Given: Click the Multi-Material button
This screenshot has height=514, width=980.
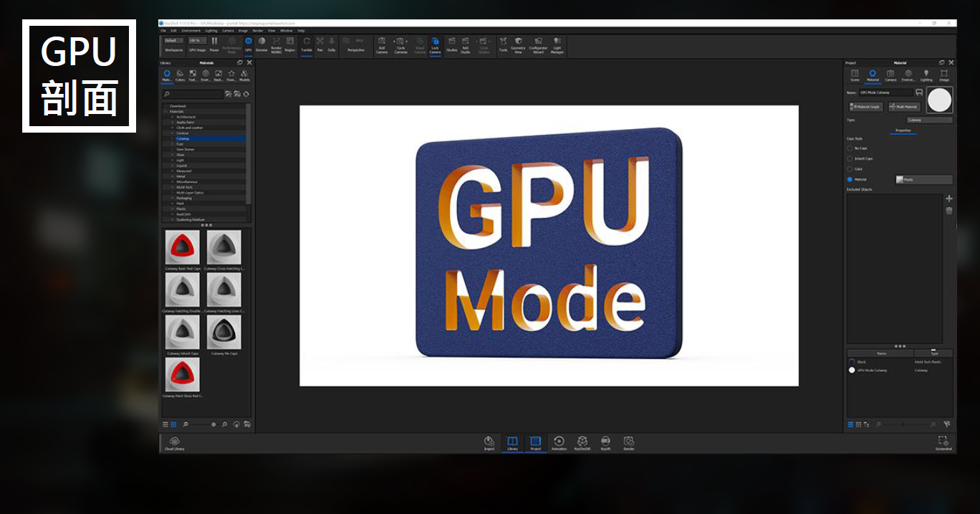Looking at the screenshot, I should click(904, 107).
